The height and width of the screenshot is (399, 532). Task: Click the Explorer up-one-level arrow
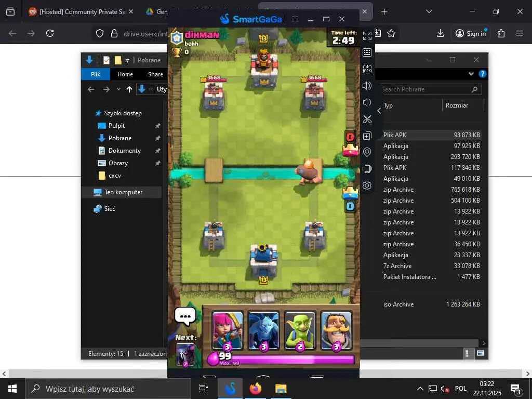[129, 89]
